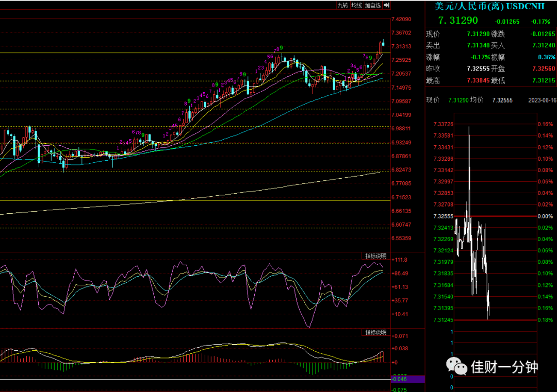Image resolution: width=557 pixels, height=392 pixels.
Task: Click the purple -0.046 MACD value marker
Action: (407, 379)
